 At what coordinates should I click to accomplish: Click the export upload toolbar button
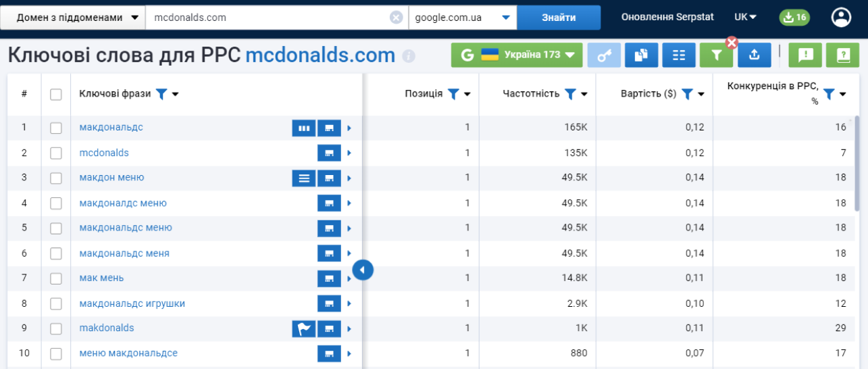(755, 55)
